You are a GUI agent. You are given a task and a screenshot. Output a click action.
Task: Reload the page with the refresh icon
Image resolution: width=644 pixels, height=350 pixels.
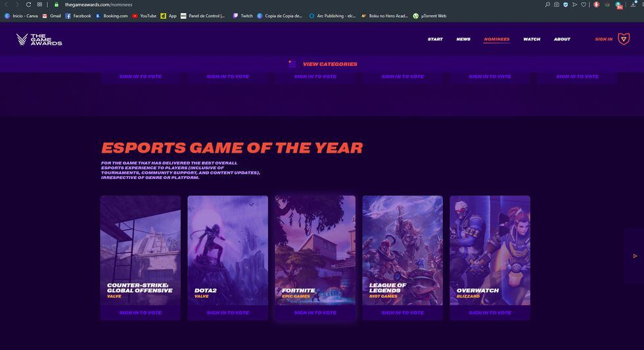coord(28,5)
